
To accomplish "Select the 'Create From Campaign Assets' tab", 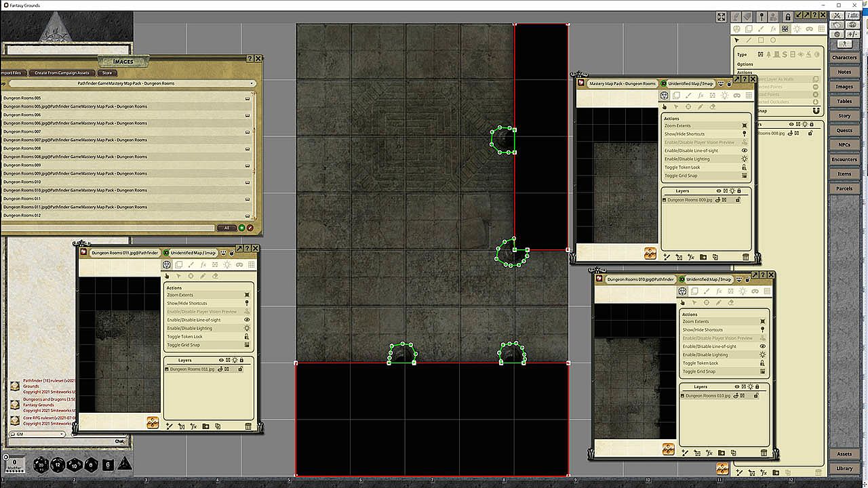I will [x=62, y=73].
